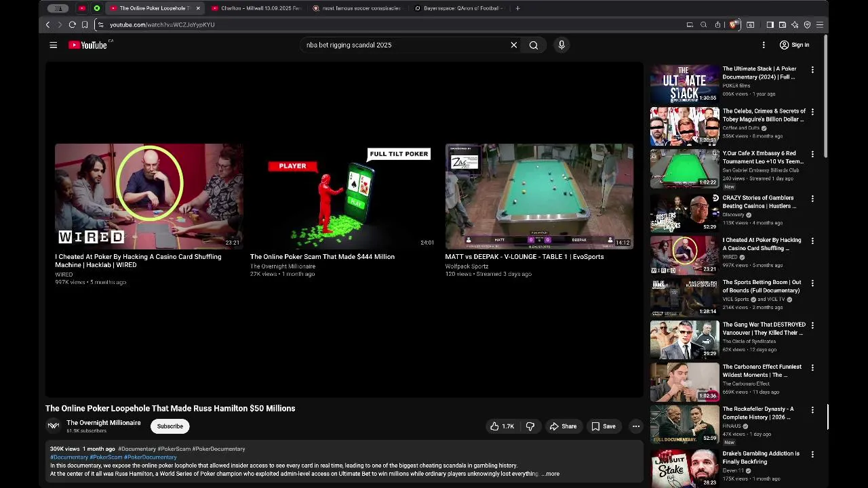This screenshot has width=868, height=488.
Task: Open YouTube settings three-dot menu
Action: click(764, 45)
